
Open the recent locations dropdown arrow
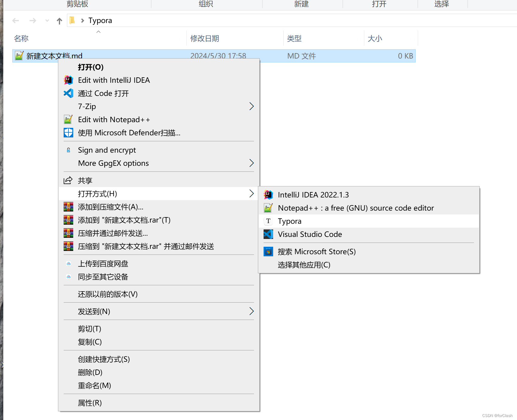coord(47,21)
